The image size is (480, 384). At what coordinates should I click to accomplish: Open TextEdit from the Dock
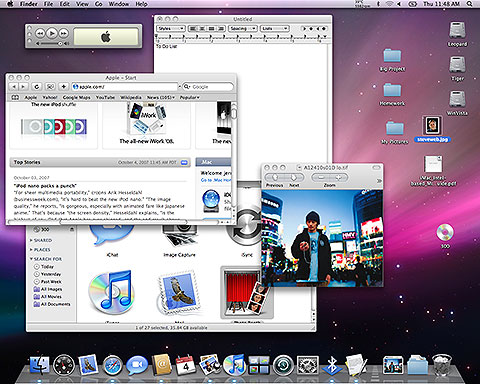click(356, 365)
